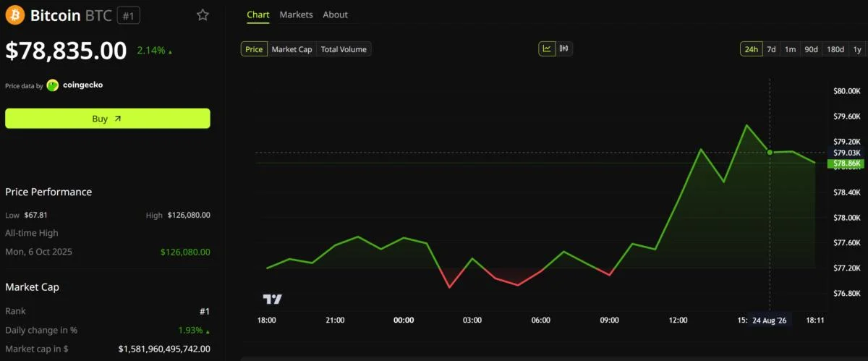
Task: Set chart range to 1y
Action: point(857,49)
